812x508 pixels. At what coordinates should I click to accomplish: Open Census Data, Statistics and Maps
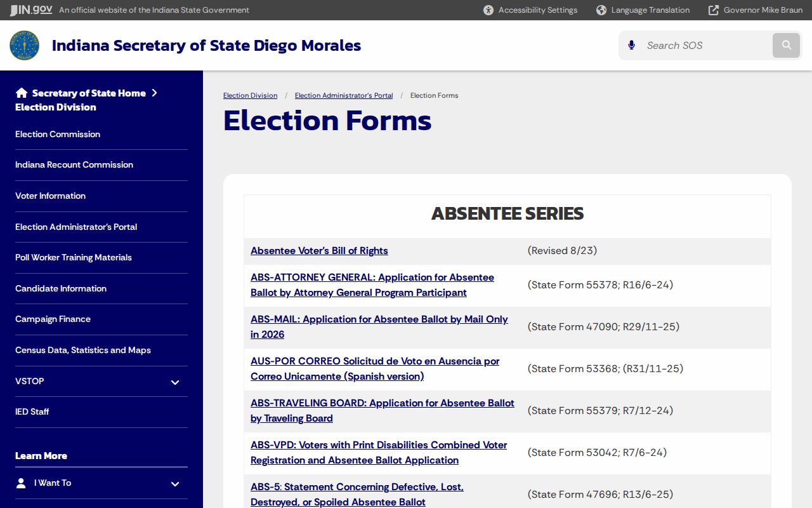click(x=83, y=350)
